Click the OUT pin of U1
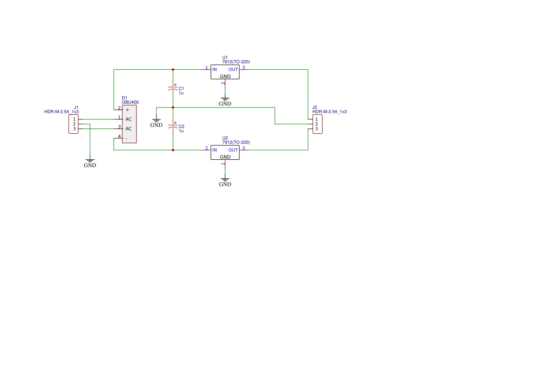The image size is (554, 392). (233, 69)
